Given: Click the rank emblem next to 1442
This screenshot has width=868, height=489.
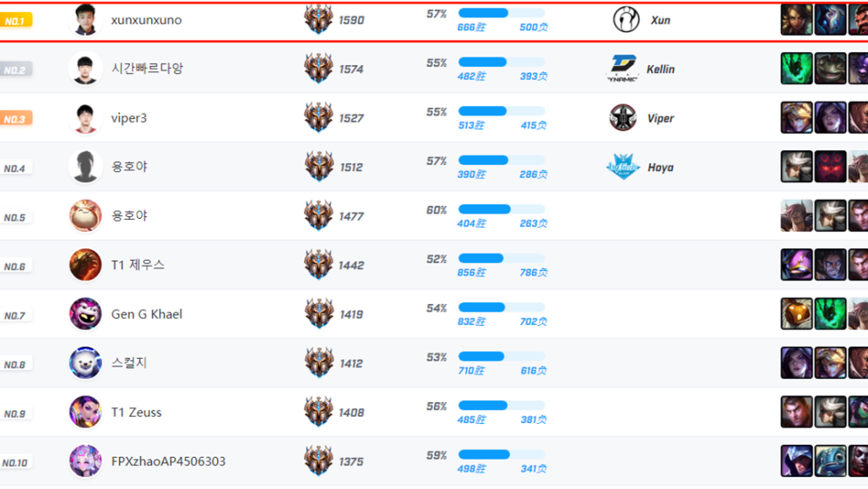Looking at the screenshot, I should point(319,265).
